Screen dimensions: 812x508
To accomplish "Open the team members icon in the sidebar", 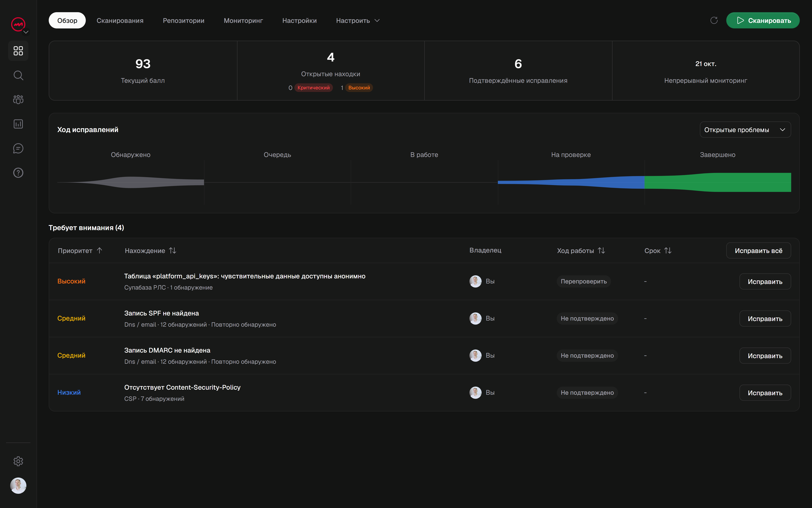I will point(18,99).
